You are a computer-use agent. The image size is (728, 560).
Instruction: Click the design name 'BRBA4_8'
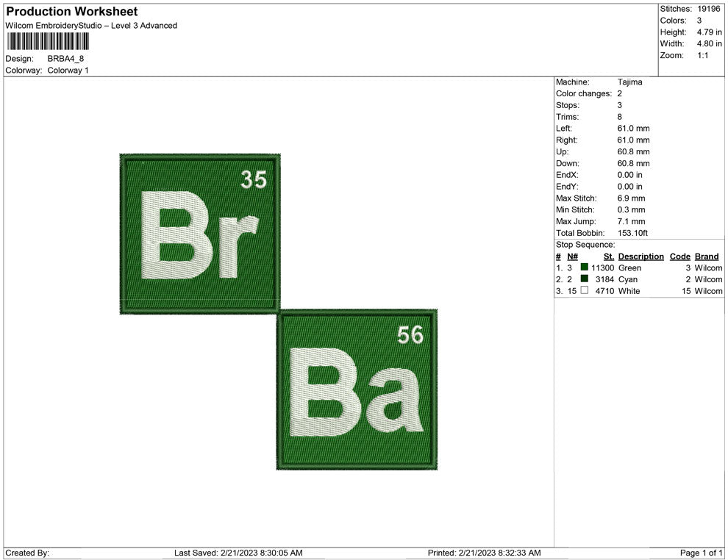(x=65, y=59)
